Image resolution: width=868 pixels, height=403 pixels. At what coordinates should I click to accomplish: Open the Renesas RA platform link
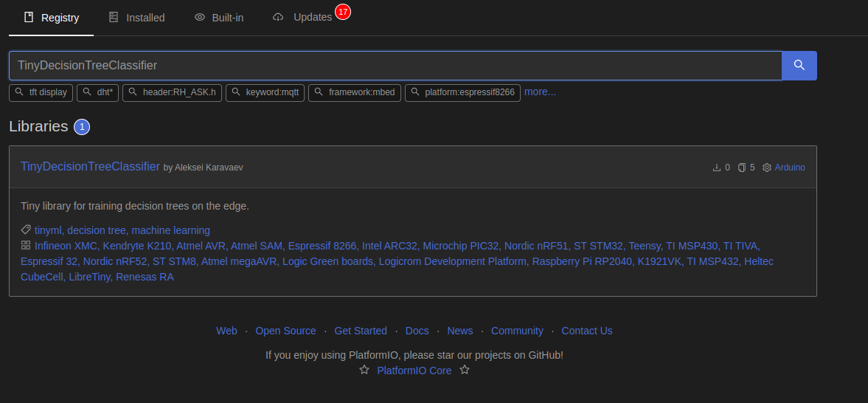(x=145, y=277)
